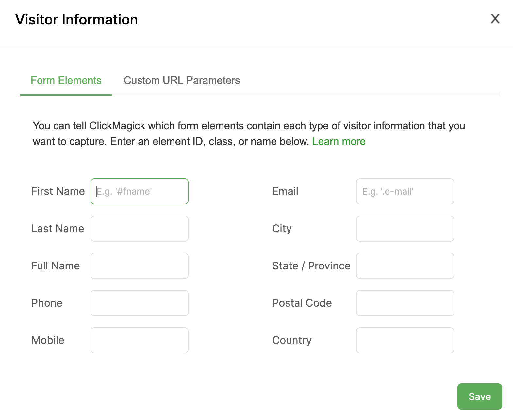
Task: Click the Postal Code label
Action: [x=302, y=303]
